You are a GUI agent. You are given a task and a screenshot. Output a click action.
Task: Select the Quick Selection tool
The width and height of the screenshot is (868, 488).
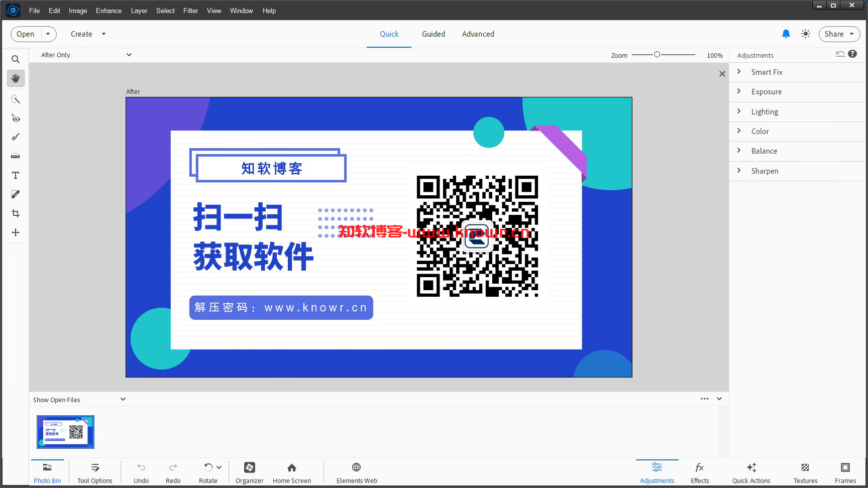(x=16, y=99)
